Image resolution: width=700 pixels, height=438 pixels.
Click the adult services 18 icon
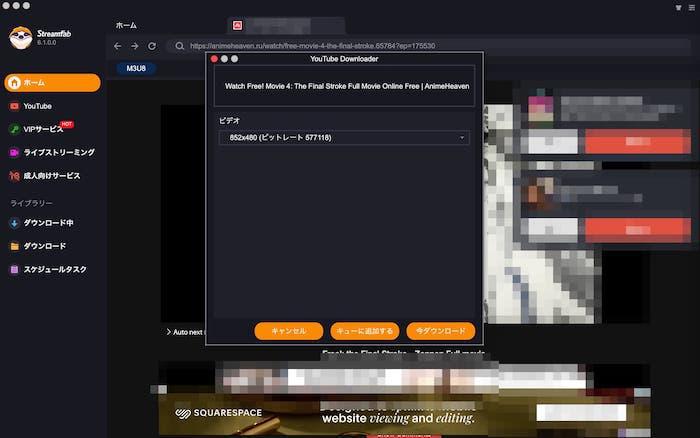coord(14,176)
